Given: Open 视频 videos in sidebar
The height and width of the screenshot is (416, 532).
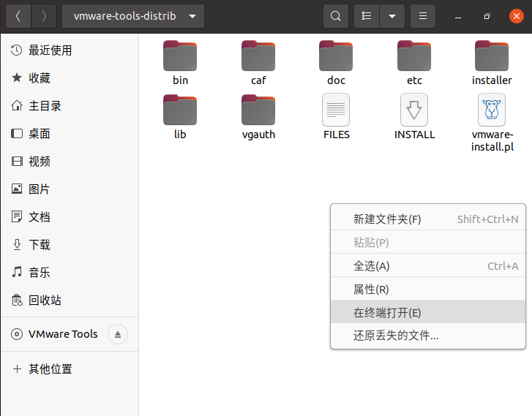Looking at the screenshot, I should 70,162.
